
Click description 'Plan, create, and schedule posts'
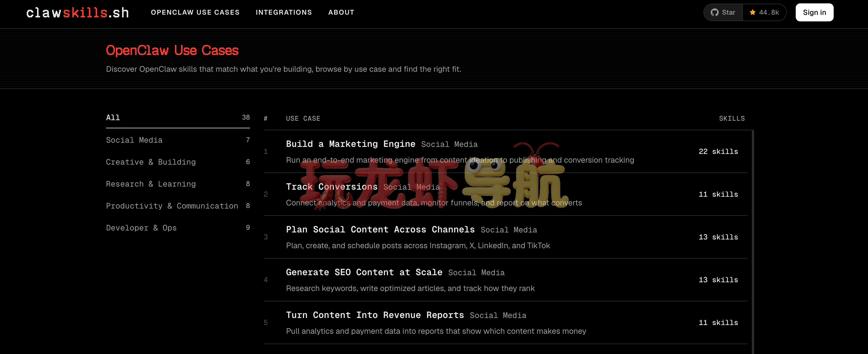(418, 245)
